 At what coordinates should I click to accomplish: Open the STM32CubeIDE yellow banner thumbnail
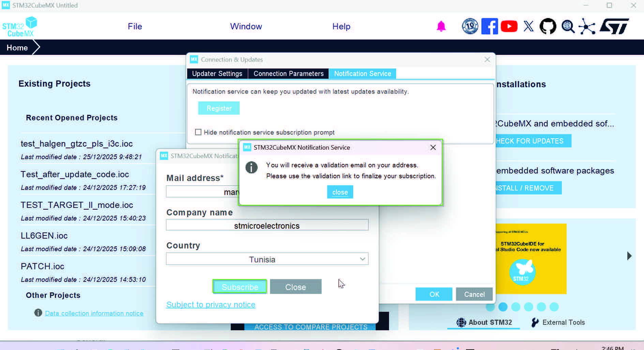pyautogui.click(x=531, y=259)
